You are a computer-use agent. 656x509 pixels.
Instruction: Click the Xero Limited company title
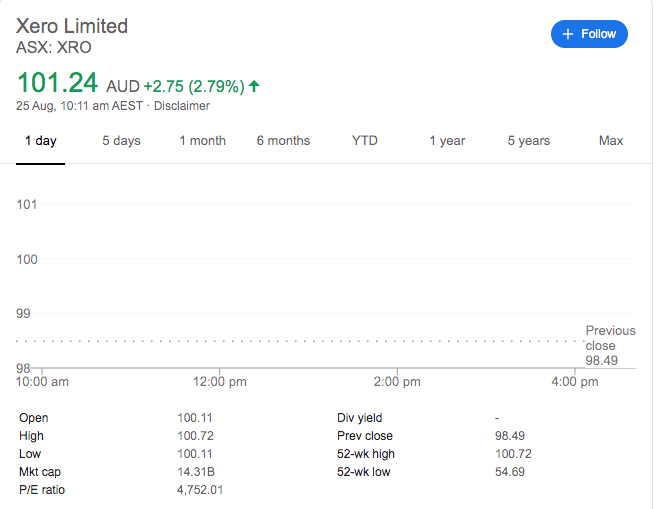point(72,26)
